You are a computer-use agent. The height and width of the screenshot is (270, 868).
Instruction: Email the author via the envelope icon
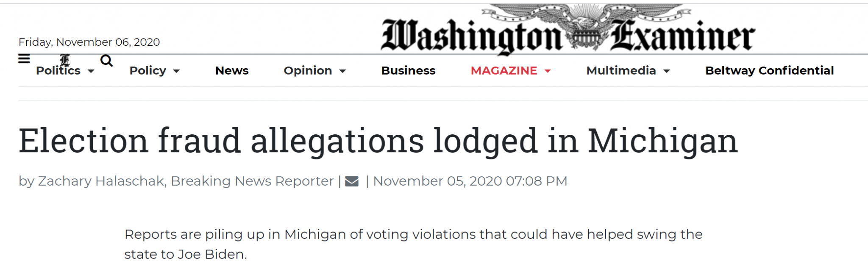tap(352, 181)
